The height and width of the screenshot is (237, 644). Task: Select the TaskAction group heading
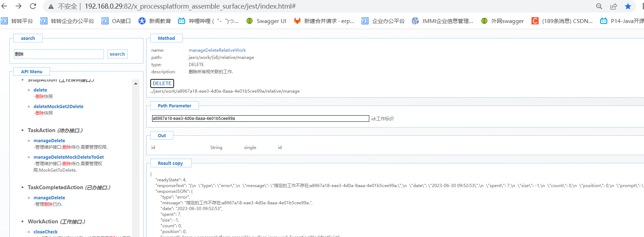(55, 130)
